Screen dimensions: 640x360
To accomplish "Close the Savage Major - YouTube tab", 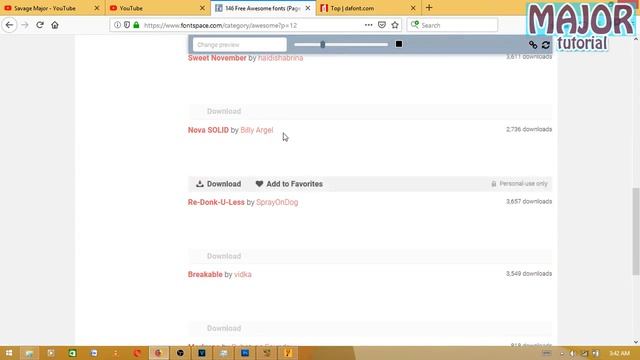I will (x=97, y=8).
